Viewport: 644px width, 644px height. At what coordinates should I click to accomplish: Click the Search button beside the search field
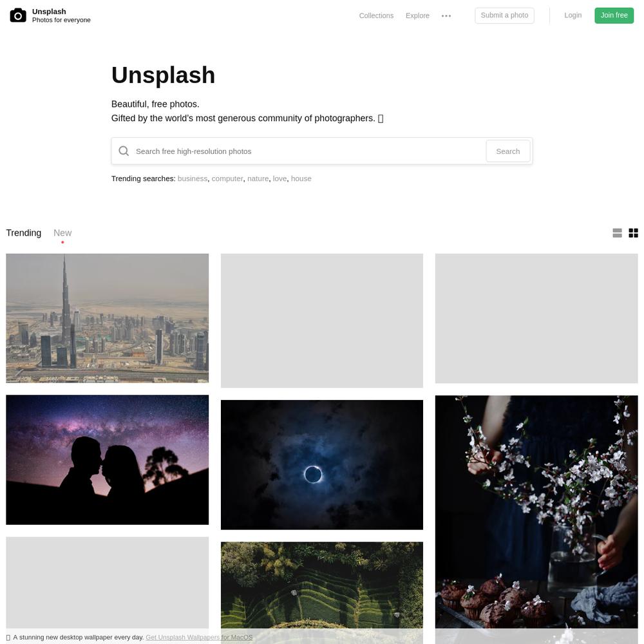(508, 151)
